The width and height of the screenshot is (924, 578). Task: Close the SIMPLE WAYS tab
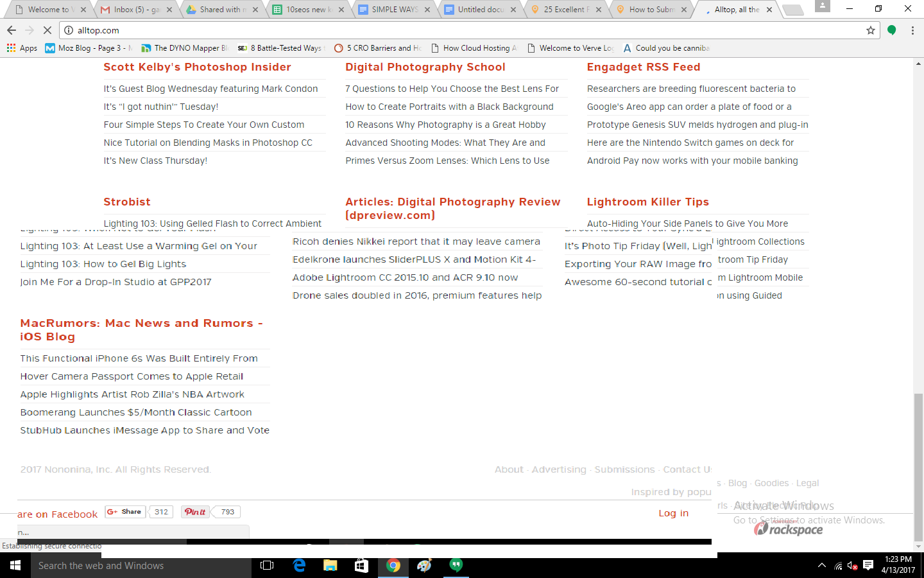pyautogui.click(x=427, y=10)
